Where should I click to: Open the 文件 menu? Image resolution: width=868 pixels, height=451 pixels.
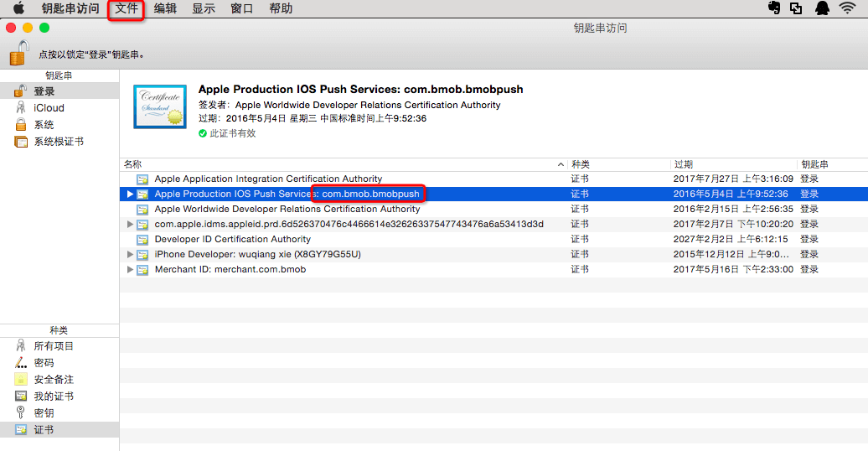[127, 8]
